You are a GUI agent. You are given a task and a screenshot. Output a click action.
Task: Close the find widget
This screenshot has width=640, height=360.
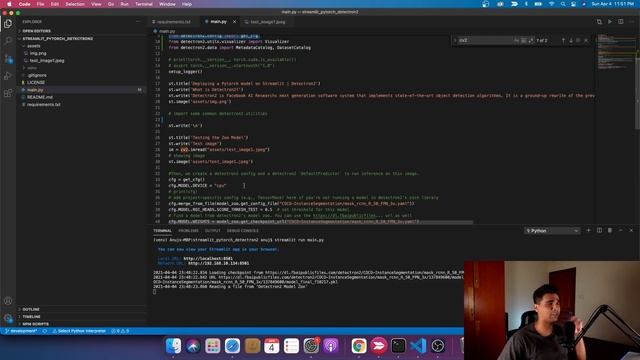point(587,40)
